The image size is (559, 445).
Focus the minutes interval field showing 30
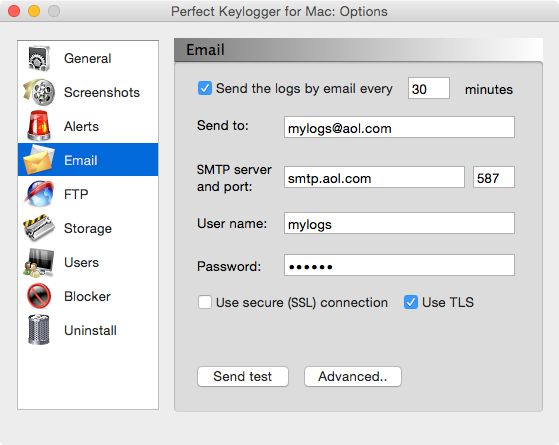(x=429, y=88)
